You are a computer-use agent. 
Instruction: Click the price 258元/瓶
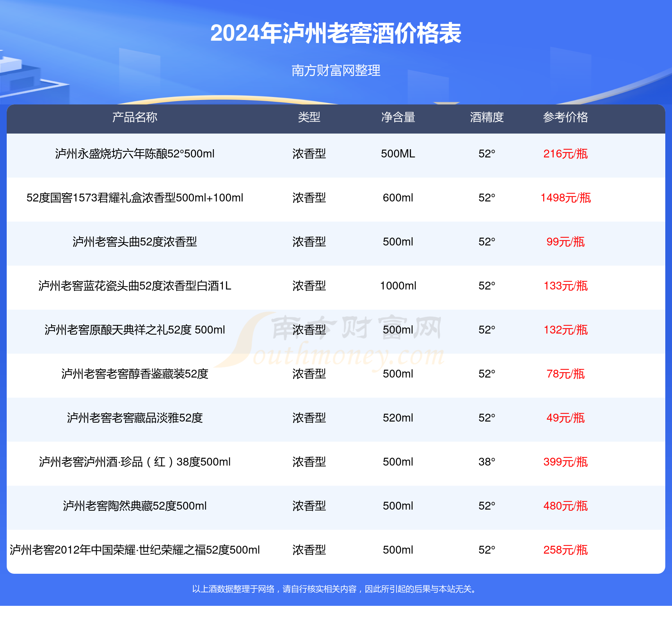click(x=566, y=550)
